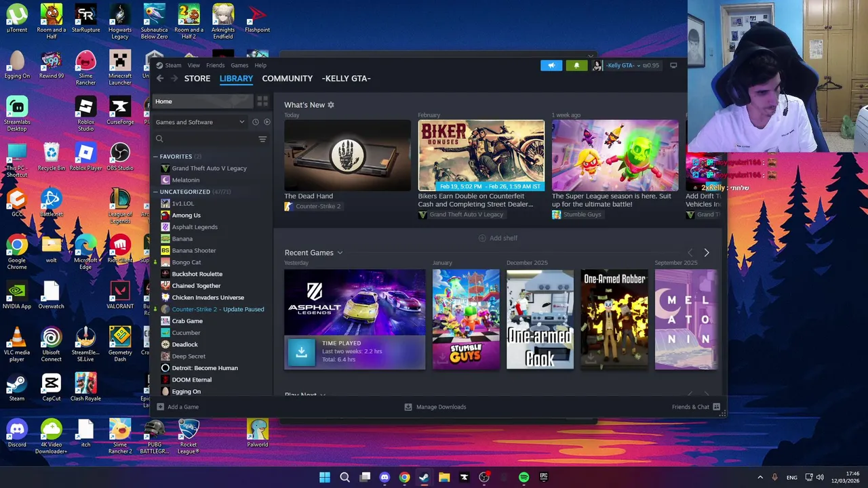Open the Help menu
The height and width of the screenshot is (488, 868).
(260, 65)
